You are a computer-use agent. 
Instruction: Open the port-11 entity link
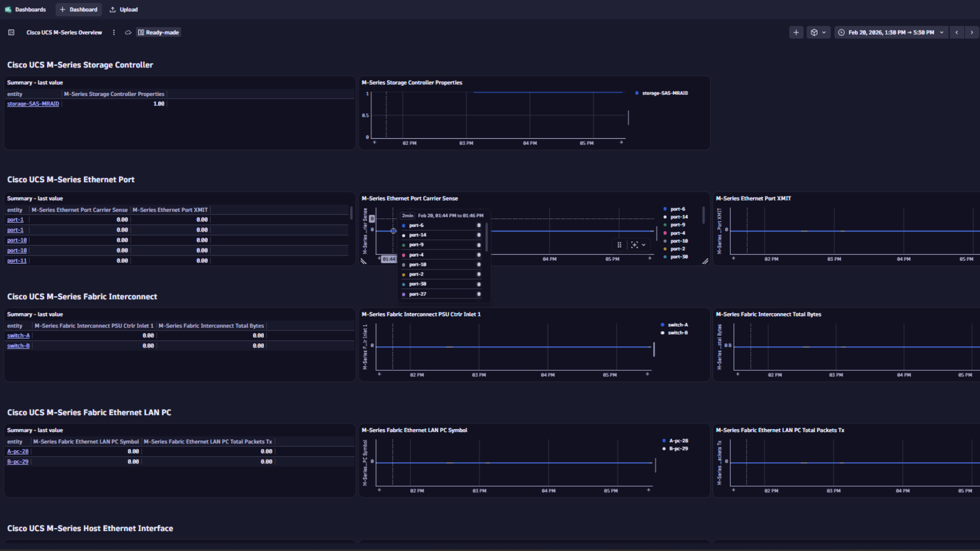click(x=16, y=260)
